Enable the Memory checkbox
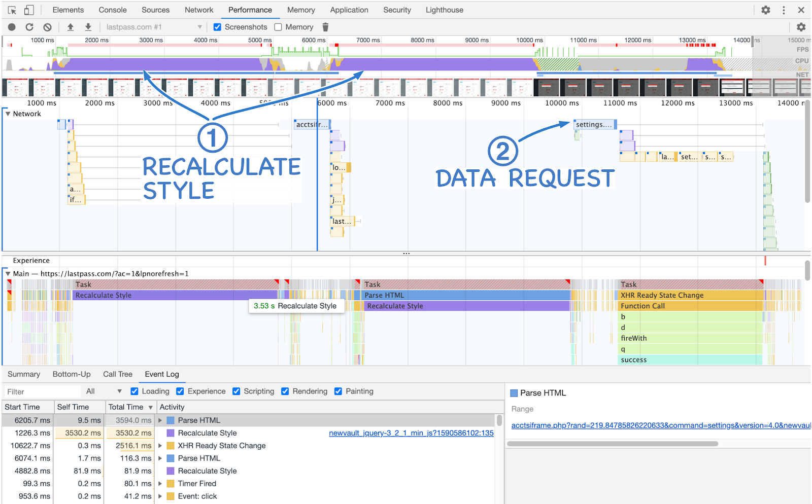Screen dimensions: 812x504 pyautogui.click(x=278, y=27)
